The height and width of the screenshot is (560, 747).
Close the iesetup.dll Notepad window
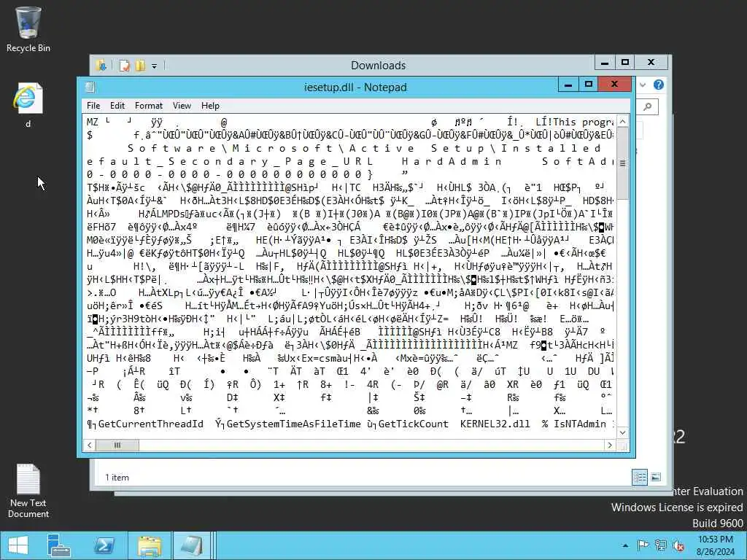click(x=614, y=85)
